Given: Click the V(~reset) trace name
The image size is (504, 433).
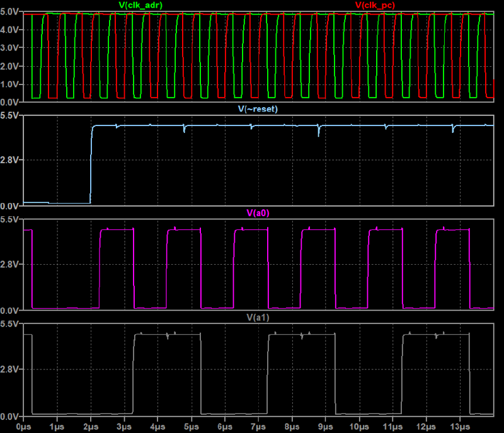Looking at the screenshot, I should pos(258,108).
